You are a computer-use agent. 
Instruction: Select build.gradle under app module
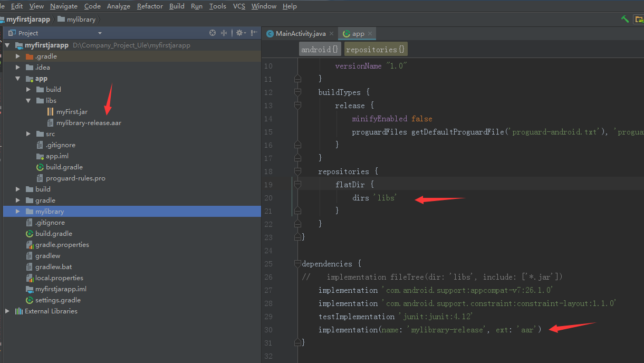point(59,167)
